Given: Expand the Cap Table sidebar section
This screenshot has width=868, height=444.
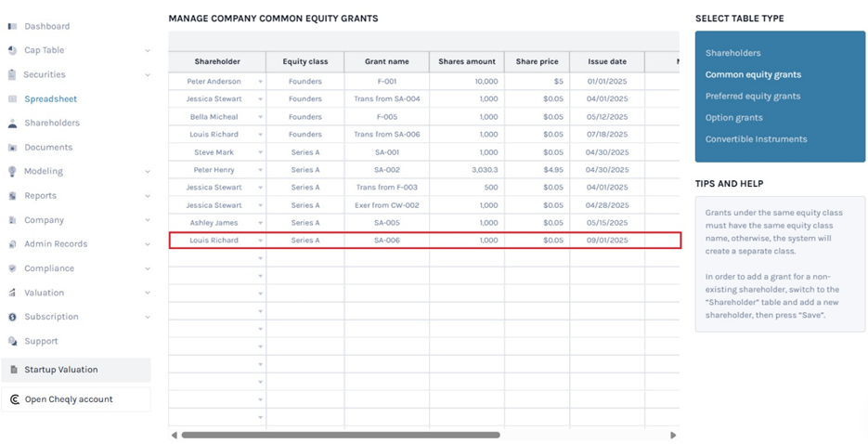Looking at the screenshot, I should [x=148, y=51].
